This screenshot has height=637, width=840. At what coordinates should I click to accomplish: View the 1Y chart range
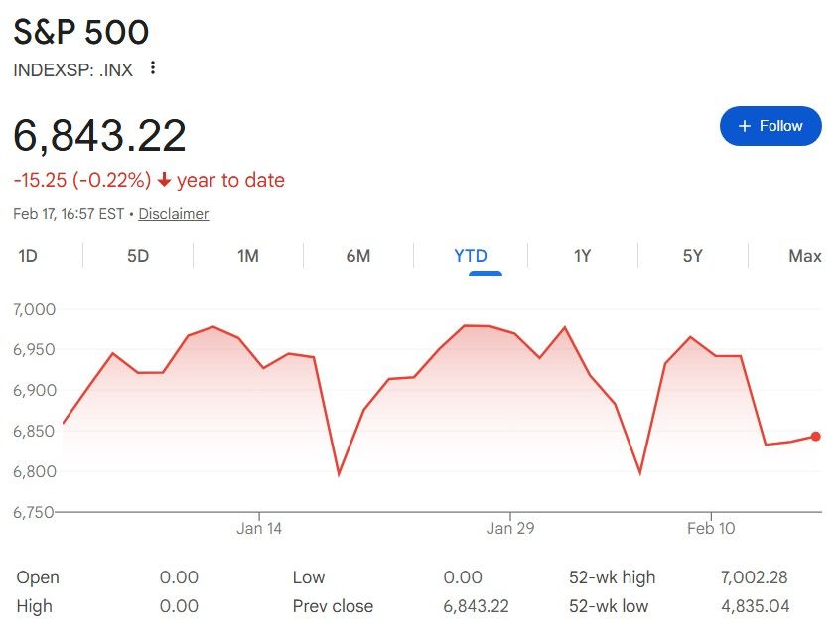[x=582, y=256]
